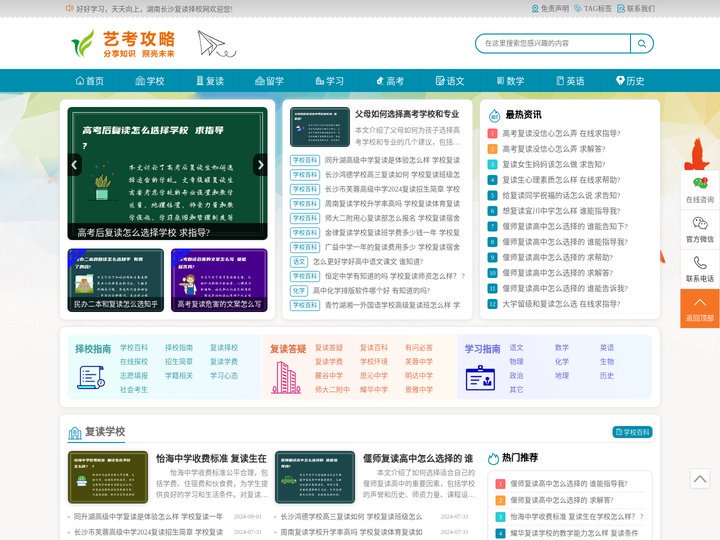Screen dimensions: 720x540
Task: Open article 父母如何选择高考学校和专业
Action: click(x=407, y=114)
